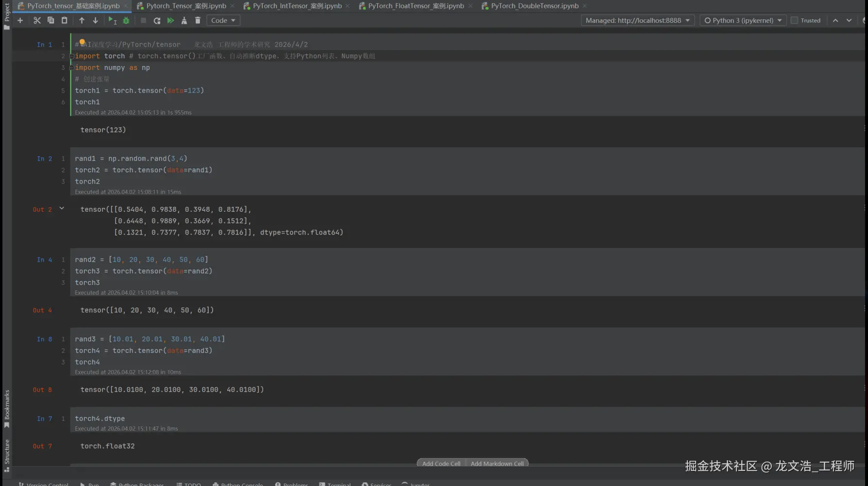Click the torch.float32 output text
868x486 pixels.
coord(107,446)
